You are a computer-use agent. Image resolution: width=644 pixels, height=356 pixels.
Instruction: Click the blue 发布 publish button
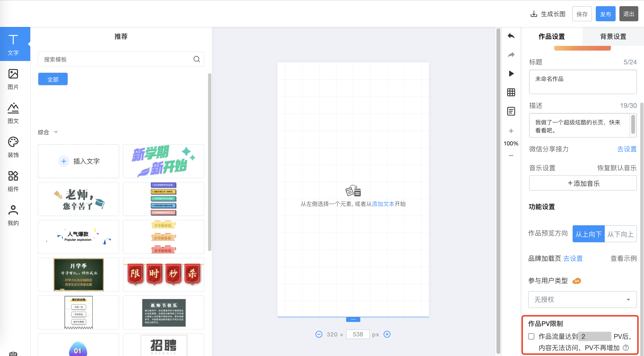click(x=605, y=14)
